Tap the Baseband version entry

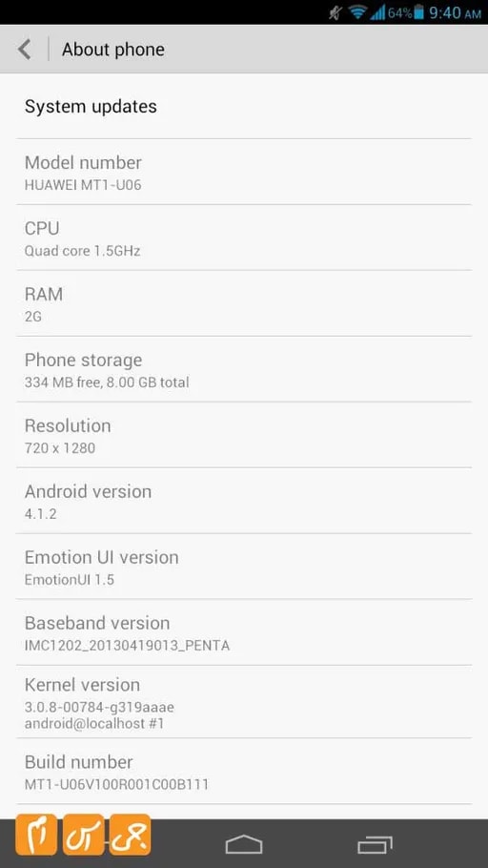click(x=244, y=632)
